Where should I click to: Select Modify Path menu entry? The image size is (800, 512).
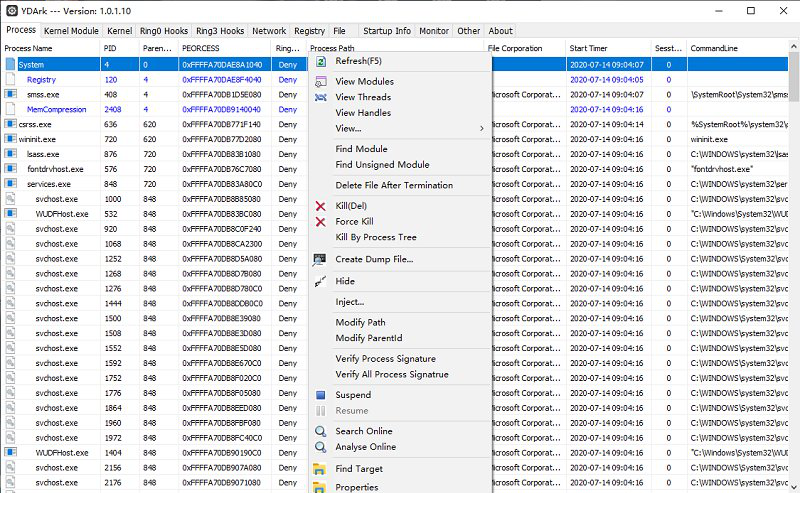tap(360, 322)
